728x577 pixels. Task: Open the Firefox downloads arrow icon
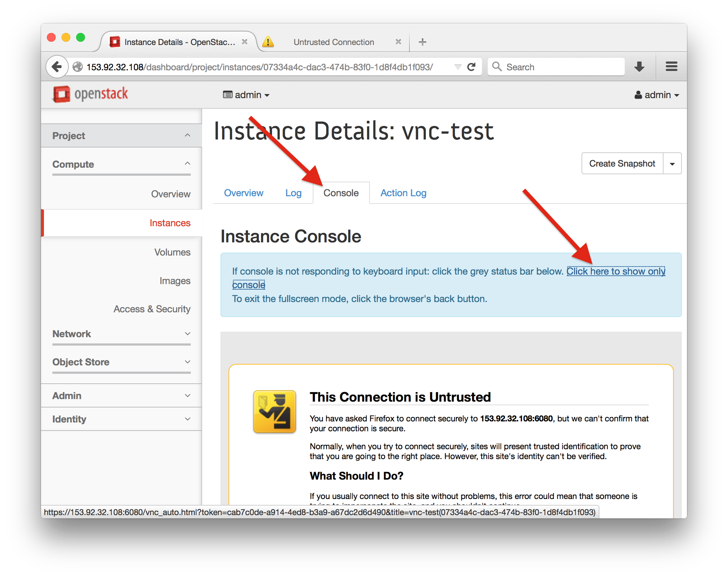click(639, 67)
